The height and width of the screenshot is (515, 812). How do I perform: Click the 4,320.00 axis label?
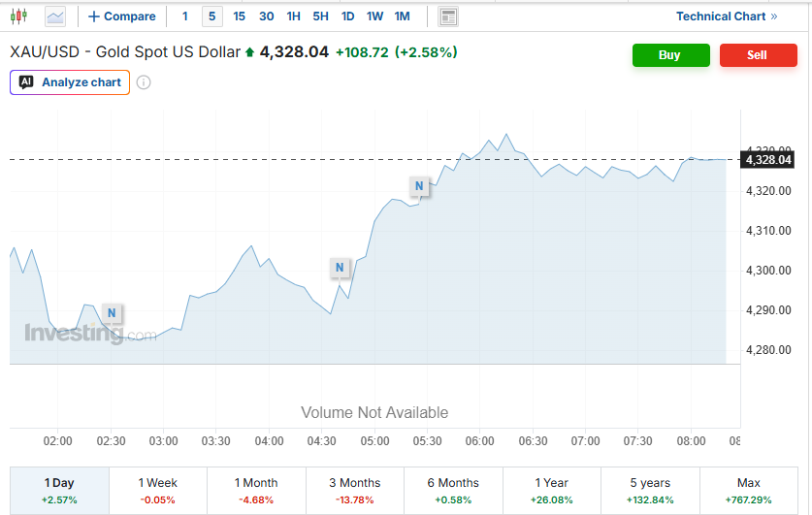tap(768, 191)
